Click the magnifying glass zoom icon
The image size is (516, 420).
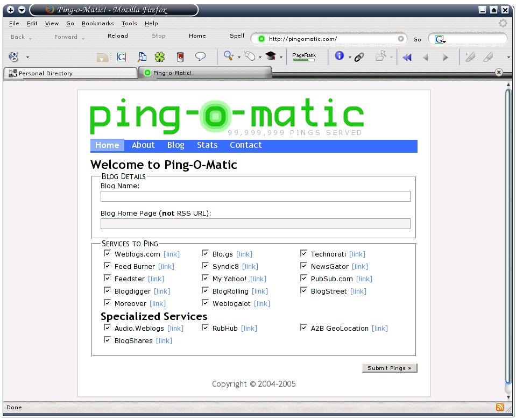(x=228, y=55)
